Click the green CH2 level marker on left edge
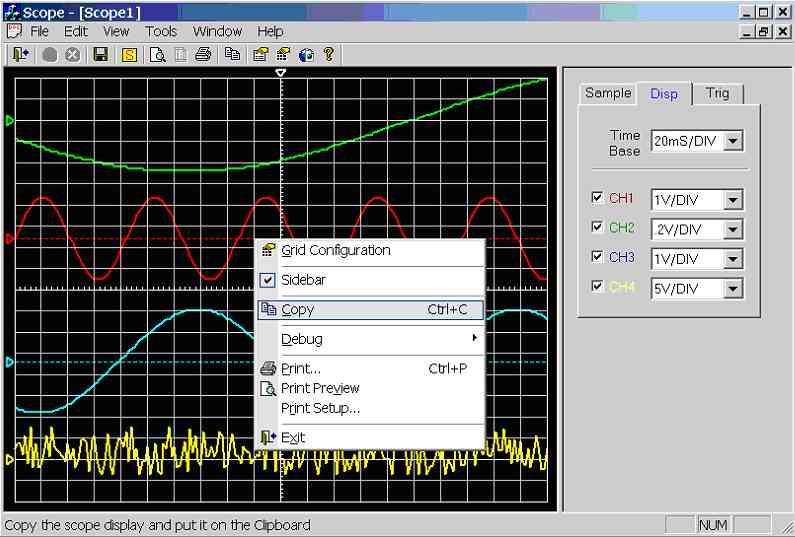The height and width of the screenshot is (537, 795). tap(10, 121)
